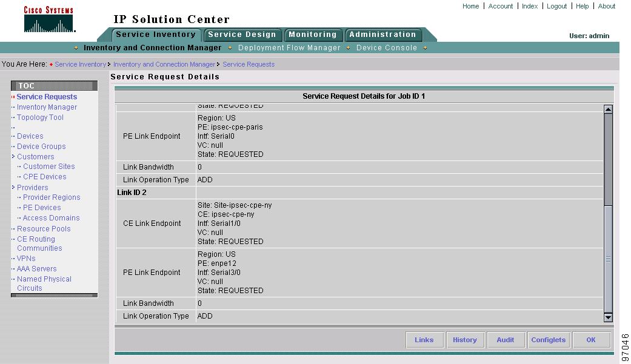This screenshot has width=631, height=364.
Task: Click the Link ID 2 heading
Action: (132, 193)
